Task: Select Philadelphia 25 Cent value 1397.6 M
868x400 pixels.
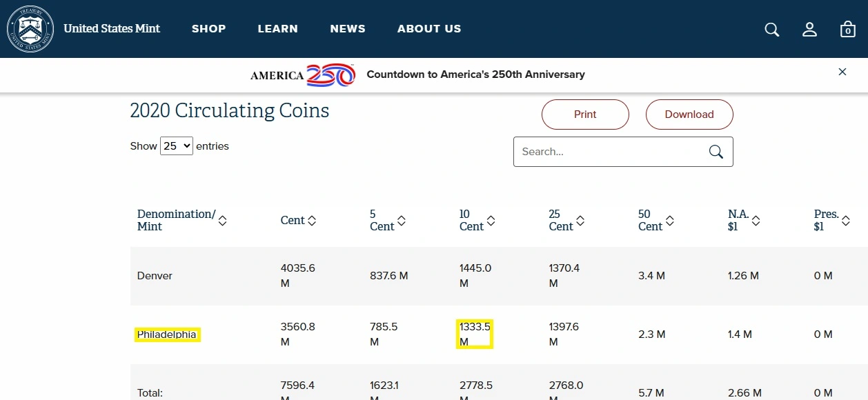Action: click(564, 334)
